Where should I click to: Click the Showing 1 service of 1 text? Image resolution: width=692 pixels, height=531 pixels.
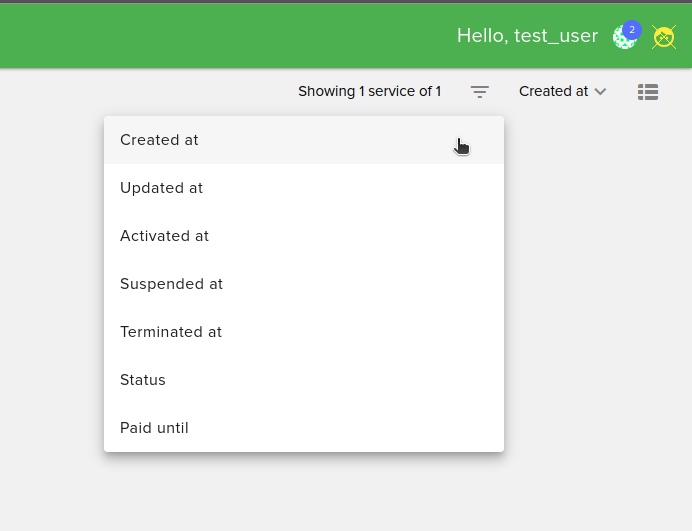coord(369,92)
